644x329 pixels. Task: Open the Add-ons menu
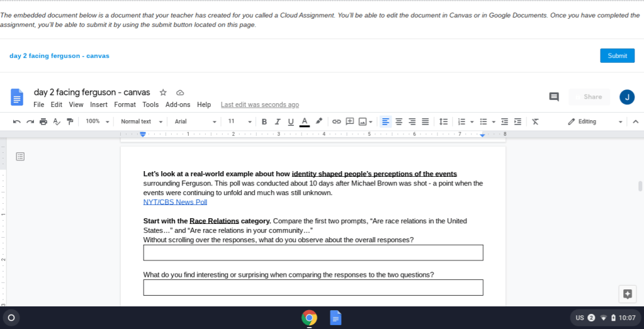pos(178,104)
